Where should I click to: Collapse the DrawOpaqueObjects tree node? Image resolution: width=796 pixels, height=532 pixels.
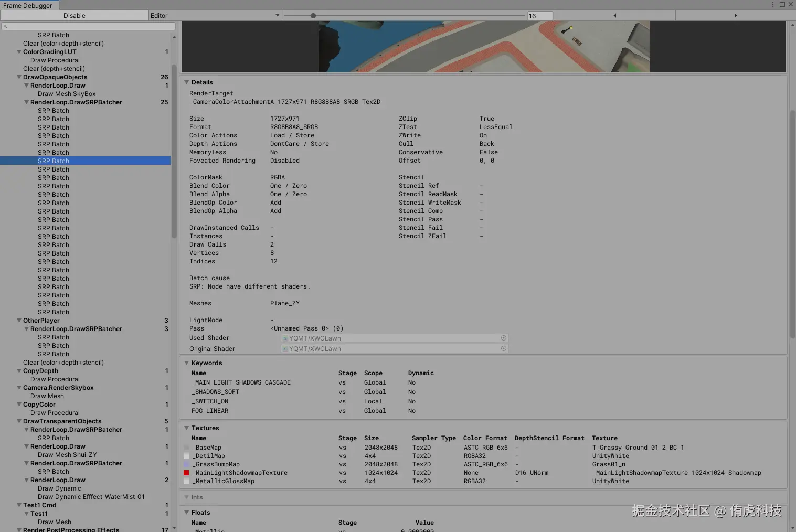point(19,77)
